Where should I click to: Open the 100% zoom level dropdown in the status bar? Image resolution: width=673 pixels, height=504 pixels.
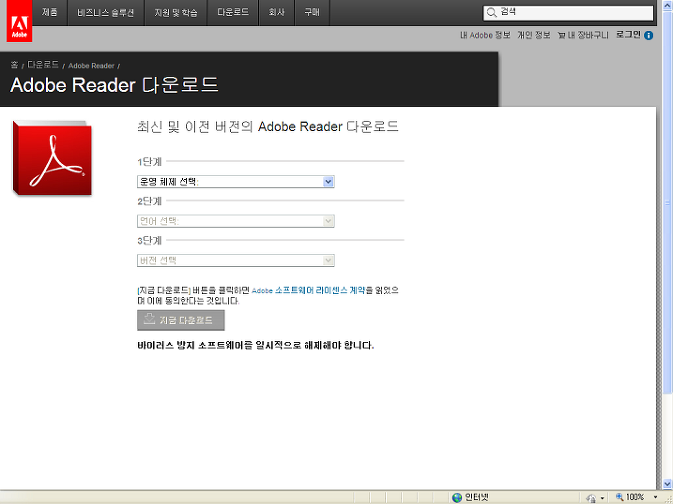tap(655, 497)
